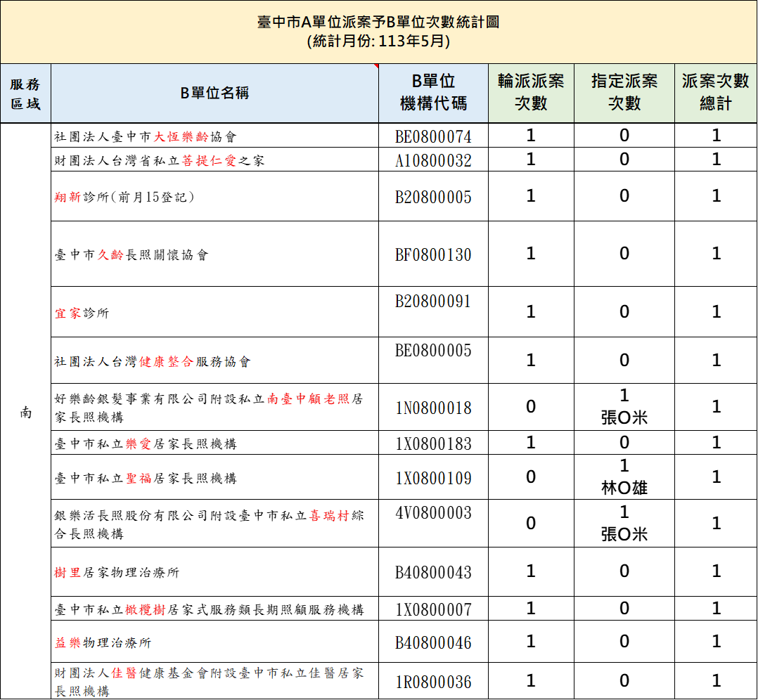Select cell 翔新診所(前月15登記)
This screenshot has height=700, width=758.
[214, 197]
